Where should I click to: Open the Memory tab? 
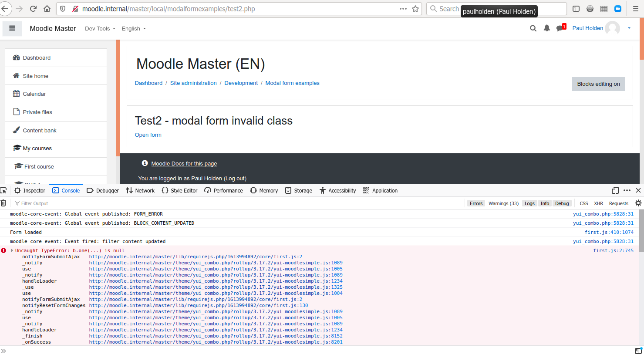click(x=264, y=190)
